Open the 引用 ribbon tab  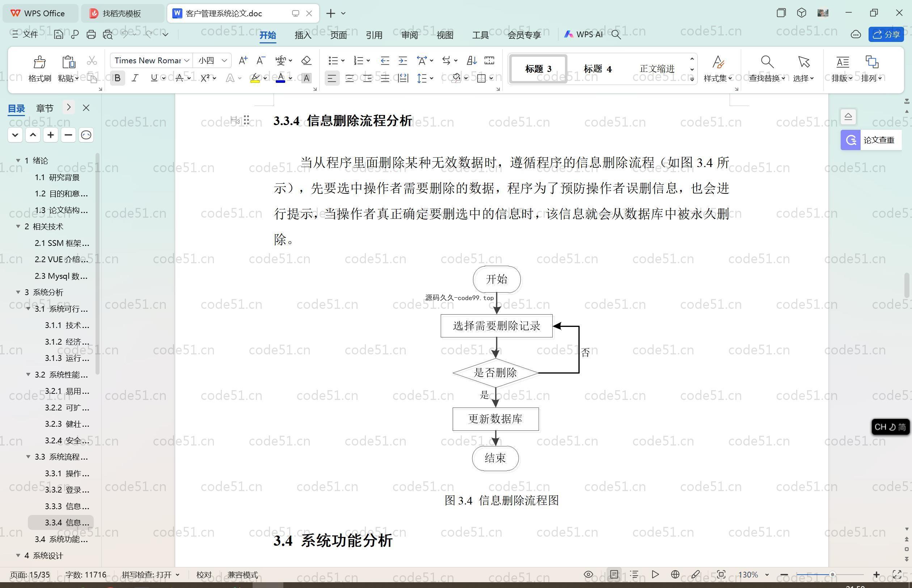coord(374,35)
